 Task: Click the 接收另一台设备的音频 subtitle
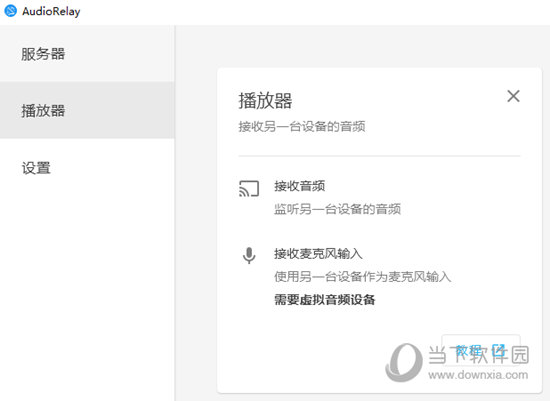pyautogui.click(x=302, y=126)
